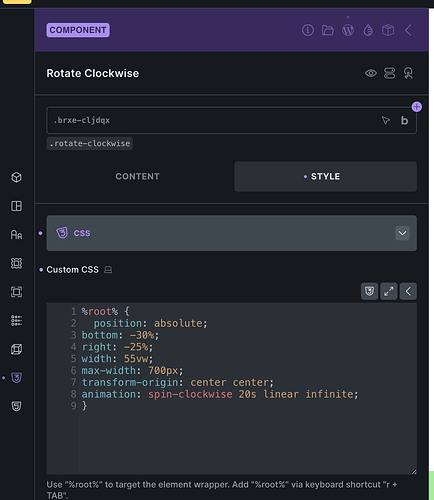
Task: Expand the CSS section dropdown chevron
Action: [402, 233]
